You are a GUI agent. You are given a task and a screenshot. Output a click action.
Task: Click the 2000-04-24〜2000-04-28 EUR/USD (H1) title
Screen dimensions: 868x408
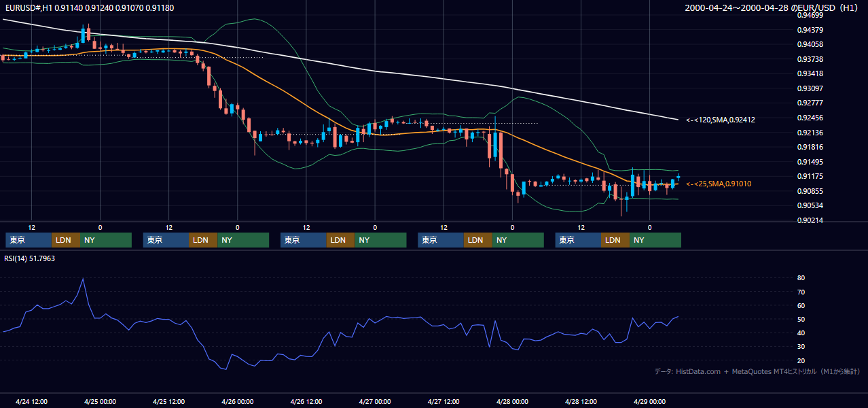(x=772, y=7)
